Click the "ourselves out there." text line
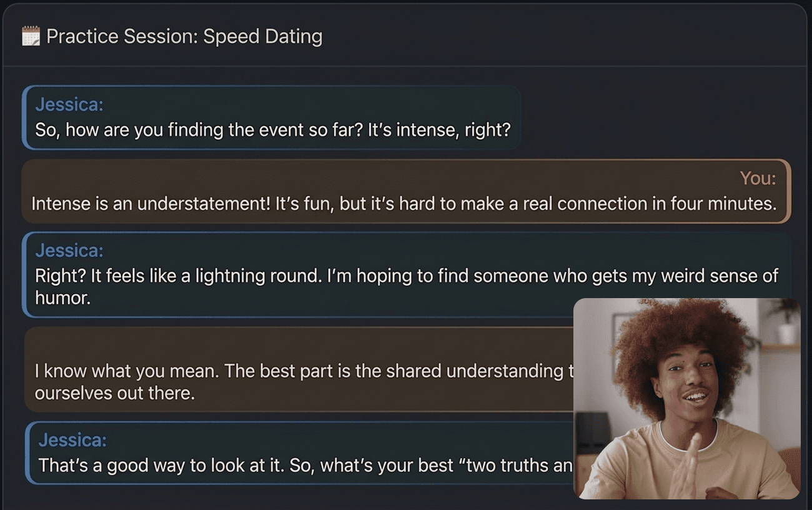812x510 pixels. coord(115,393)
